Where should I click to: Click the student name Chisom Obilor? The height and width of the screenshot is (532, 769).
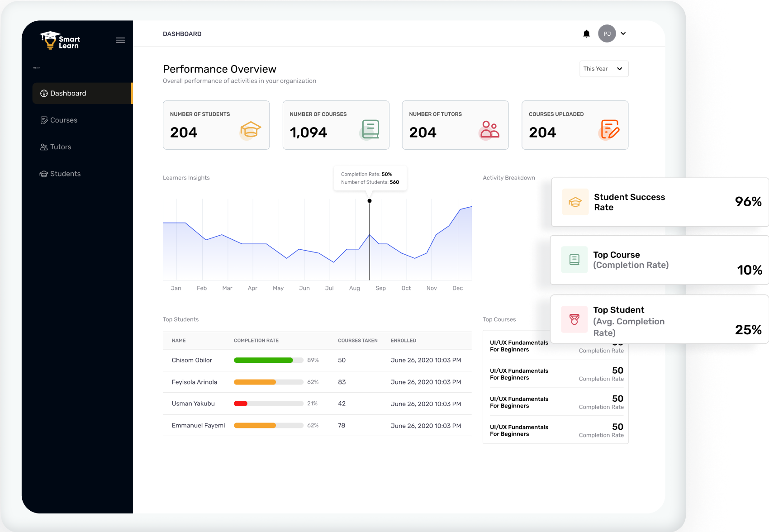click(192, 360)
